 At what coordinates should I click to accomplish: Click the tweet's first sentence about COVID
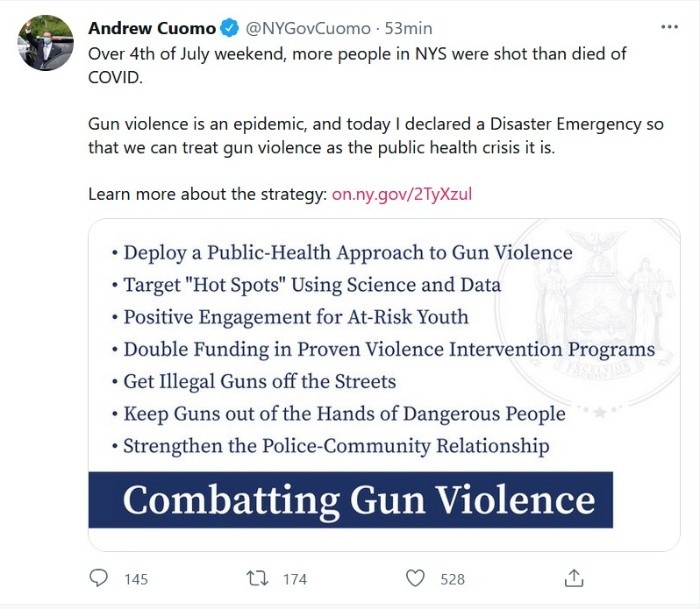click(x=358, y=64)
